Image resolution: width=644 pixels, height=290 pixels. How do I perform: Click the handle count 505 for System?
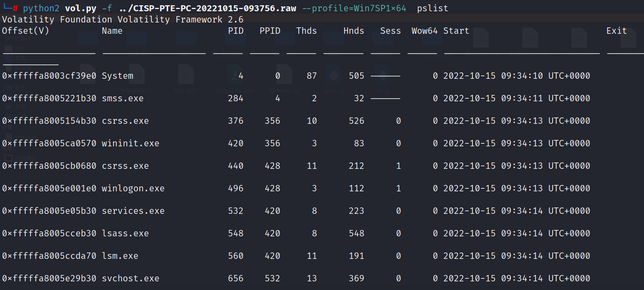point(357,76)
